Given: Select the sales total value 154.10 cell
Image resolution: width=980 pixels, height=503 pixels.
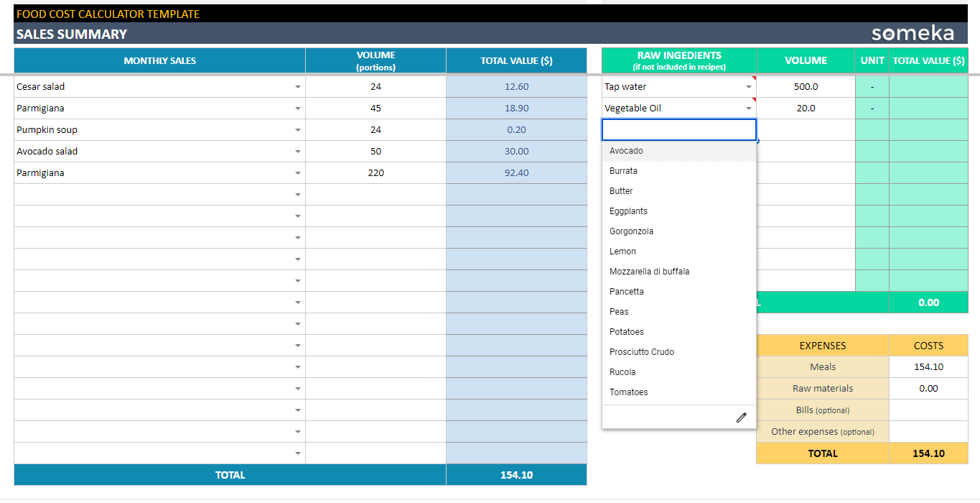Looking at the screenshot, I should 516,475.
